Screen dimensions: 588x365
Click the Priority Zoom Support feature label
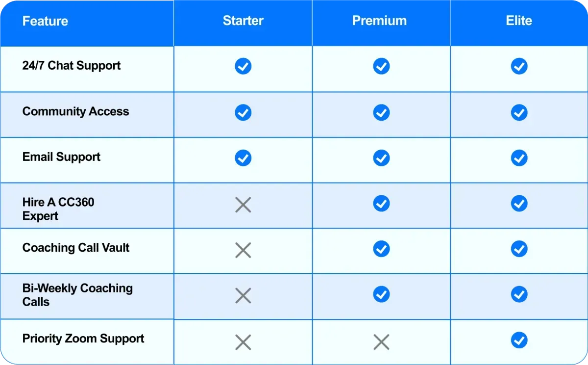83,339
